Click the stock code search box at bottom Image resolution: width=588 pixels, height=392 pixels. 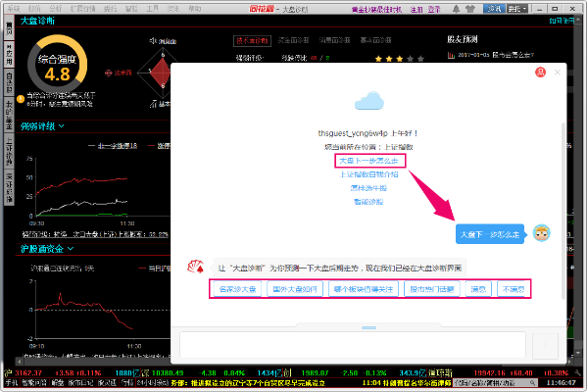coord(495,383)
